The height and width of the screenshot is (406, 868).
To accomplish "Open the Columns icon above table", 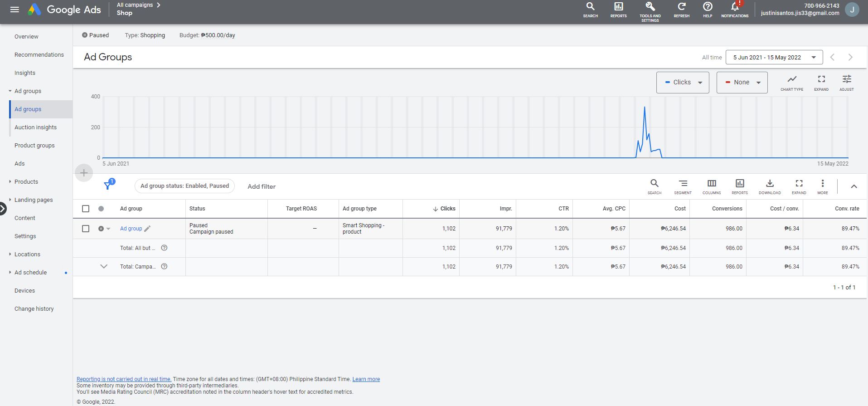I will click(x=712, y=184).
